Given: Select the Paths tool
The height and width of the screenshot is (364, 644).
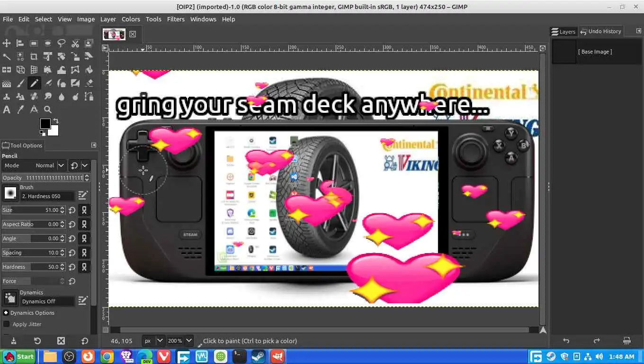Looking at the screenshot, I should (x=89, y=97).
